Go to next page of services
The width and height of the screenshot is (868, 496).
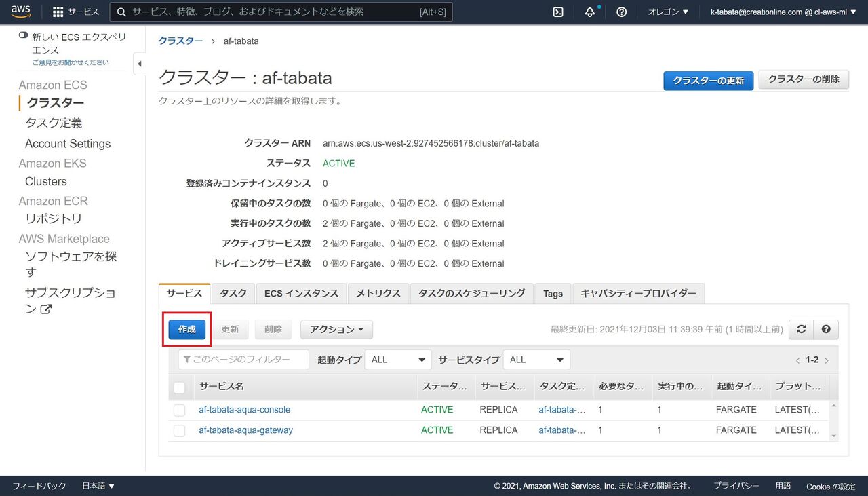coord(827,360)
